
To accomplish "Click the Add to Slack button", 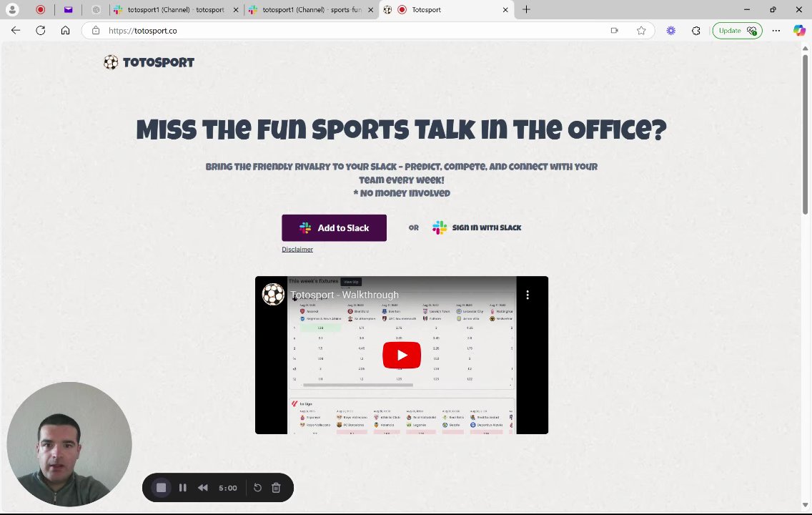I will coord(334,228).
